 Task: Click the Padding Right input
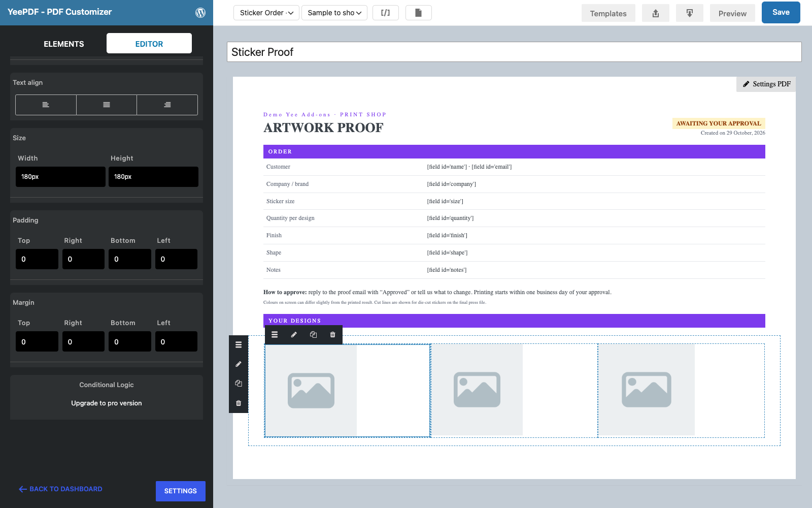point(83,259)
